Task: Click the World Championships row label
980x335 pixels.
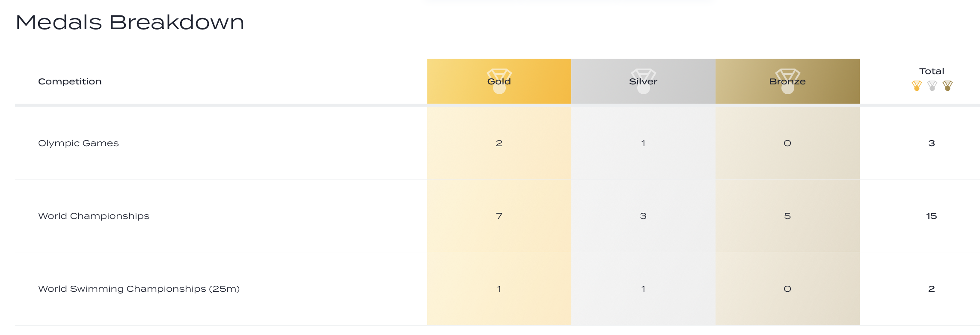Action: [x=94, y=216]
